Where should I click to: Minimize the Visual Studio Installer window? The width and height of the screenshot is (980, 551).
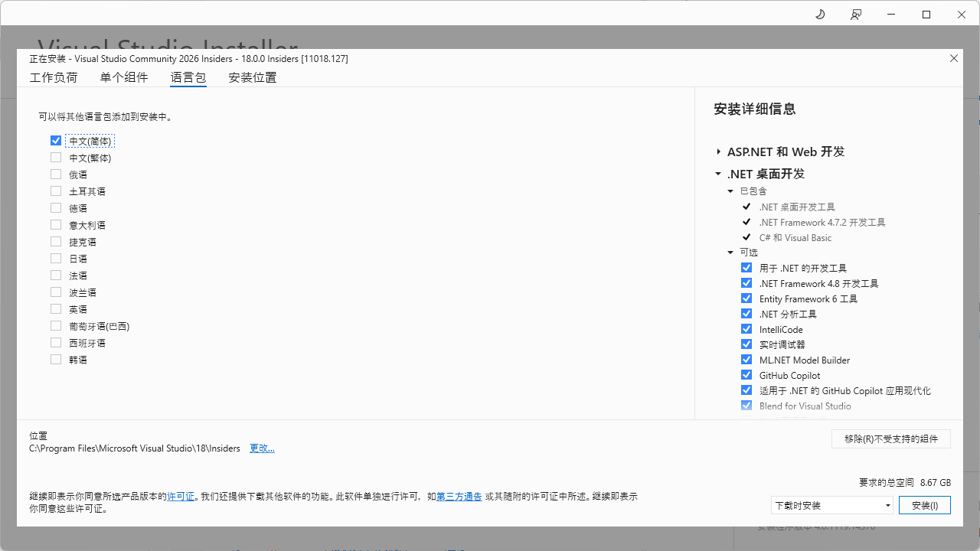pos(891,15)
